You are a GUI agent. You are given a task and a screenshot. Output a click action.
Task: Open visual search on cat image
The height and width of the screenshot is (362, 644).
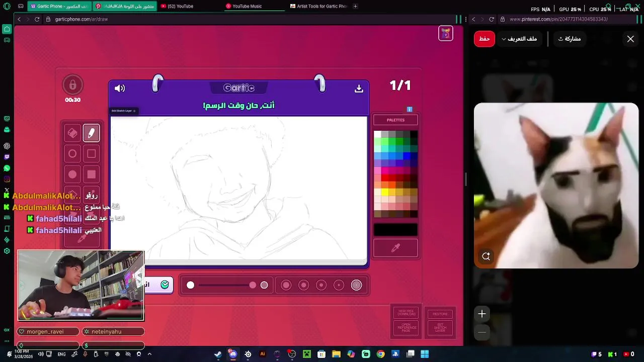pos(486,256)
